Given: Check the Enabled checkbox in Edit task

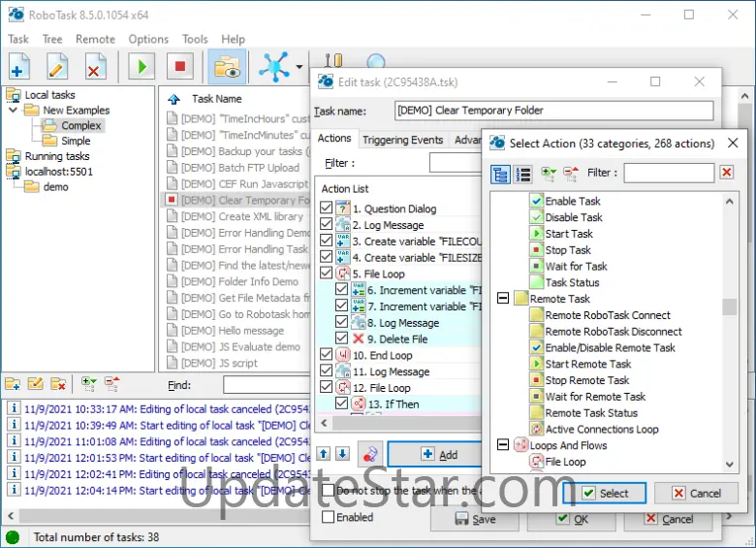Looking at the screenshot, I should pos(329,517).
